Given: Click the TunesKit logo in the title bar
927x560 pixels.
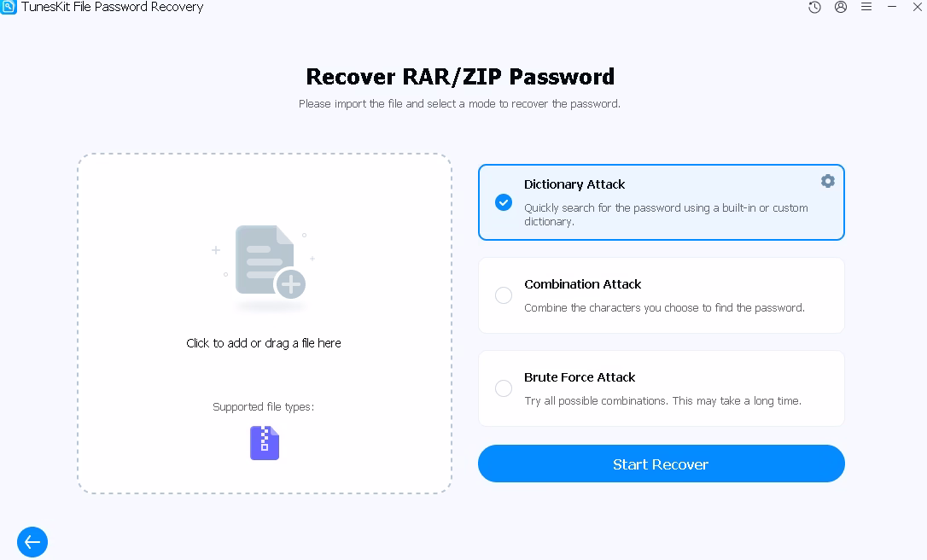Looking at the screenshot, I should 8,7.
